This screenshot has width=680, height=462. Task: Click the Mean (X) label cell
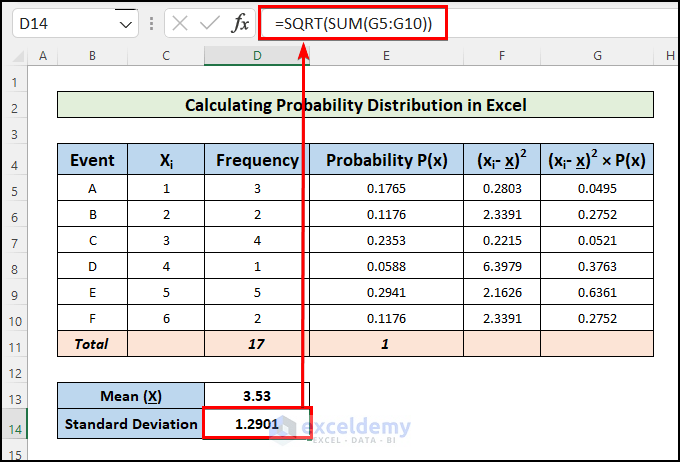point(131,396)
